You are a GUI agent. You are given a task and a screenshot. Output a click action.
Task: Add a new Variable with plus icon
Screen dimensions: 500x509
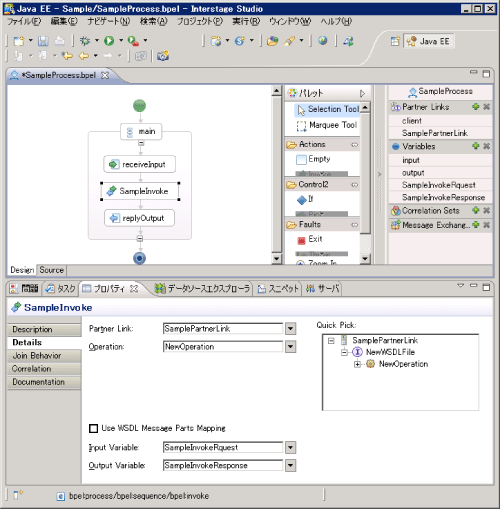click(x=476, y=146)
